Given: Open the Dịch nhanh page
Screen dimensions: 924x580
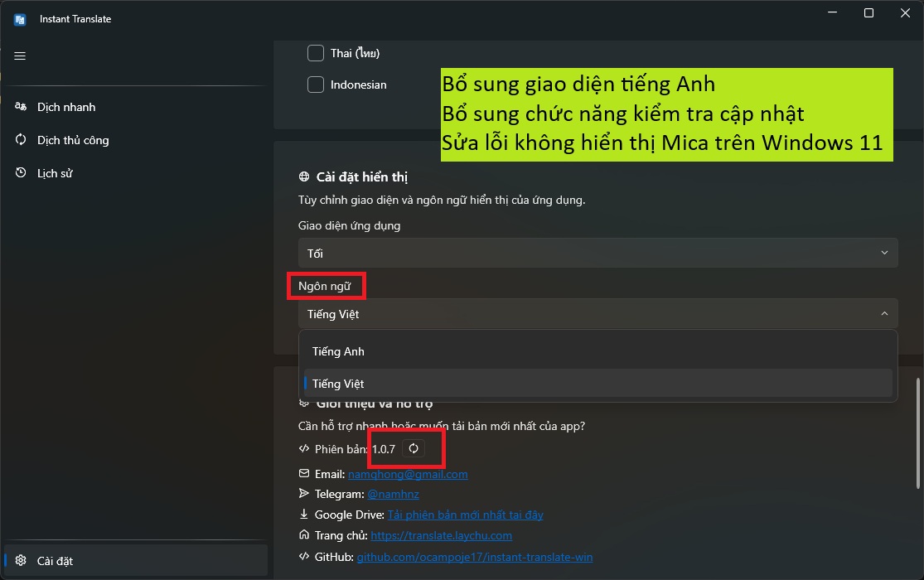Looking at the screenshot, I should (x=136, y=107).
